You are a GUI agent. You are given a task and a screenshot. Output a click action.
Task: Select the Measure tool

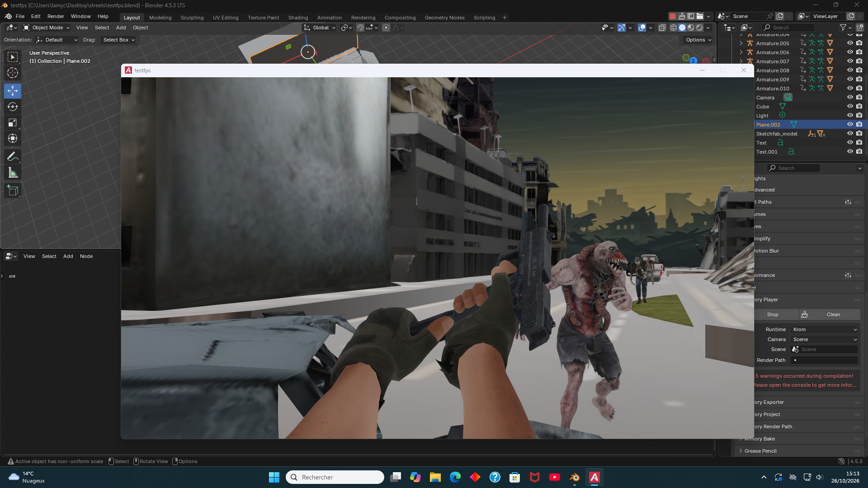tap(13, 173)
